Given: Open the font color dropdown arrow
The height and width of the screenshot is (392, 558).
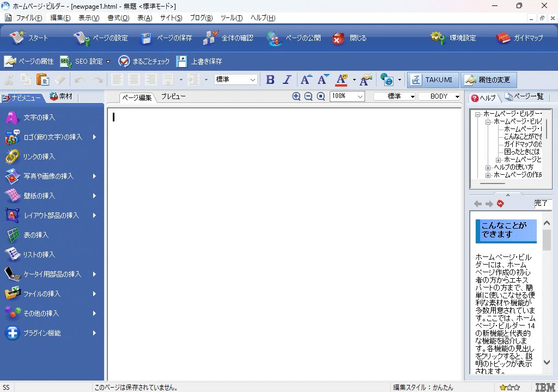Looking at the screenshot, I should 354,80.
